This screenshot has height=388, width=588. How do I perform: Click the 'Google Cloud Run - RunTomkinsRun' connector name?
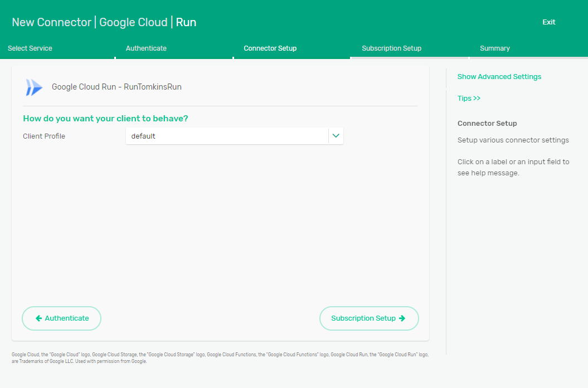pos(116,87)
